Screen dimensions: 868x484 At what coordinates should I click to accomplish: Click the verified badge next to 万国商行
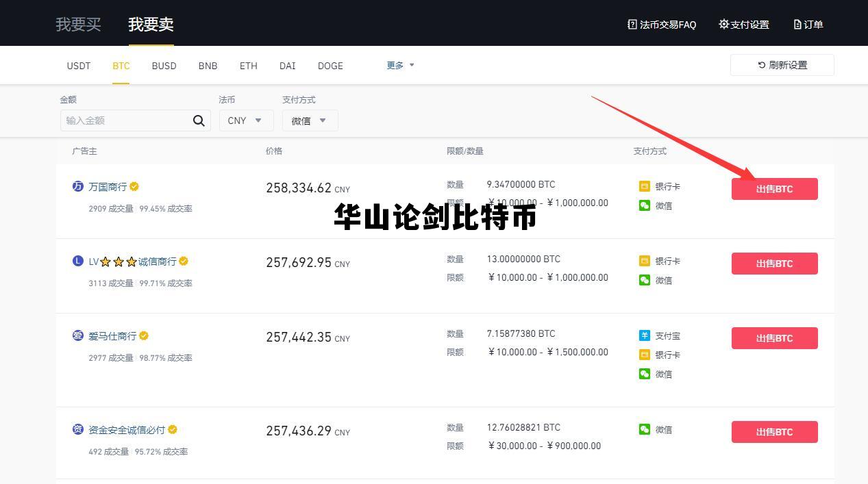pos(134,186)
